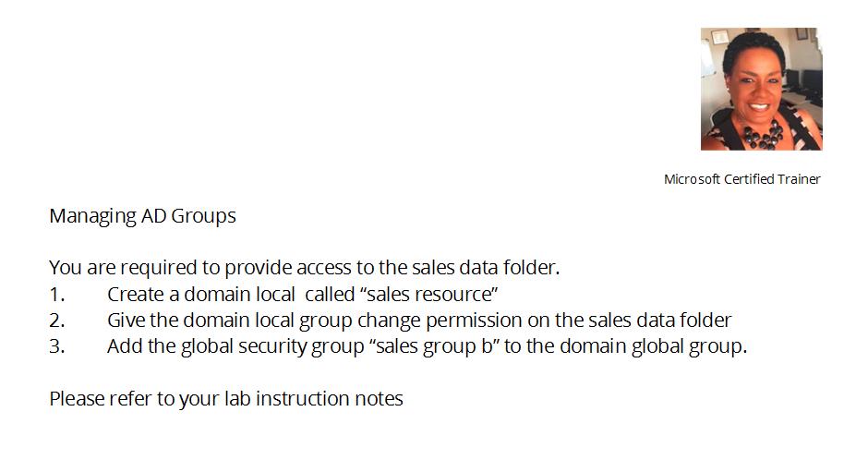Click "sales data folder" in step two
868x472 pixels.
click(659, 321)
